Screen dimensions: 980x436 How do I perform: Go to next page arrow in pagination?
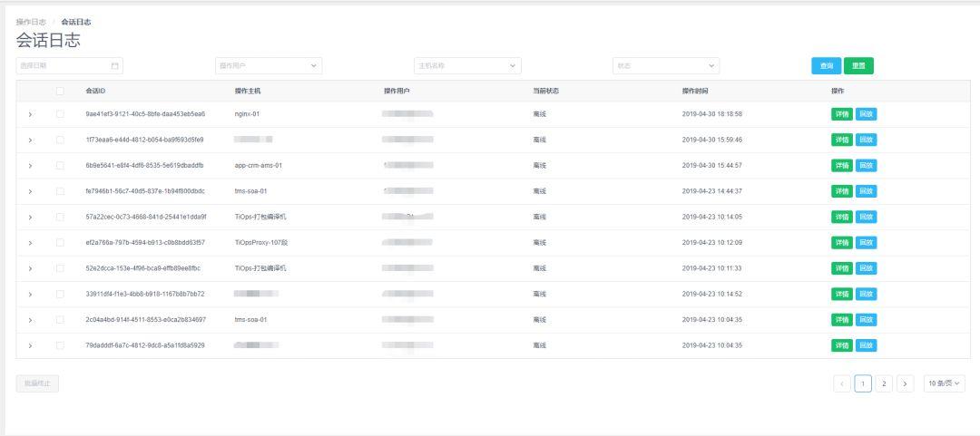[x=905, y=383]
